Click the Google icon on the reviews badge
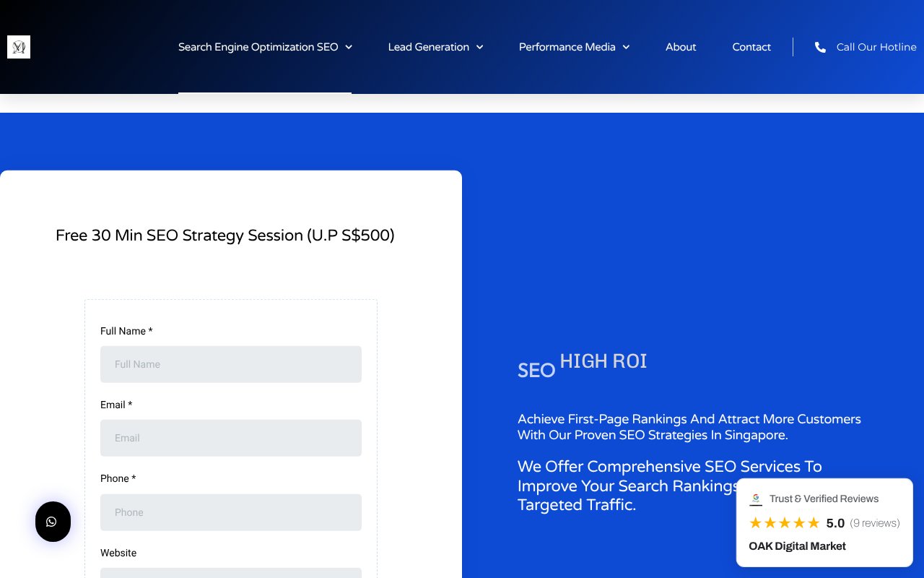Image resolution: width=924 pixels, height=578 pixels. coord(756,499)
